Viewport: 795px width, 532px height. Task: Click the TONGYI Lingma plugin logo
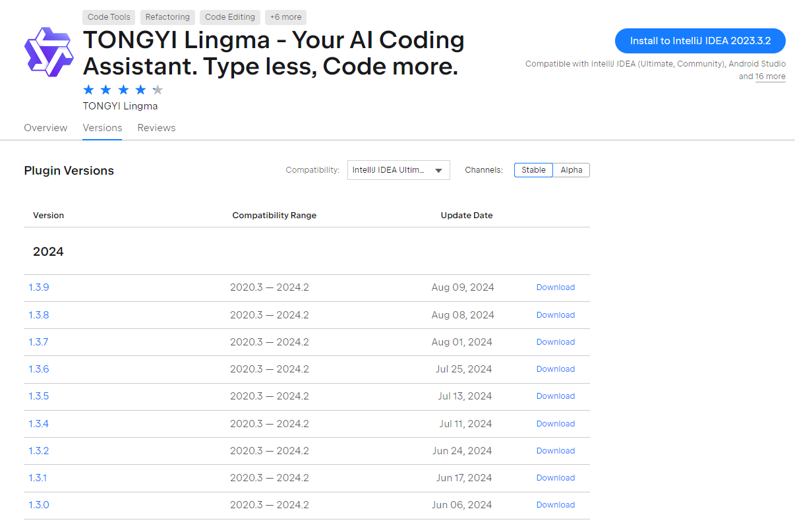click(x=49, y=53)
